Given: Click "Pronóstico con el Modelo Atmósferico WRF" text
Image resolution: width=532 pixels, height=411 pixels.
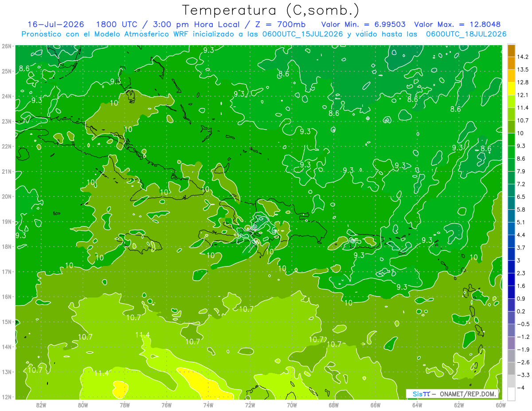Looking at the screenshot, I should pos(106,34).
